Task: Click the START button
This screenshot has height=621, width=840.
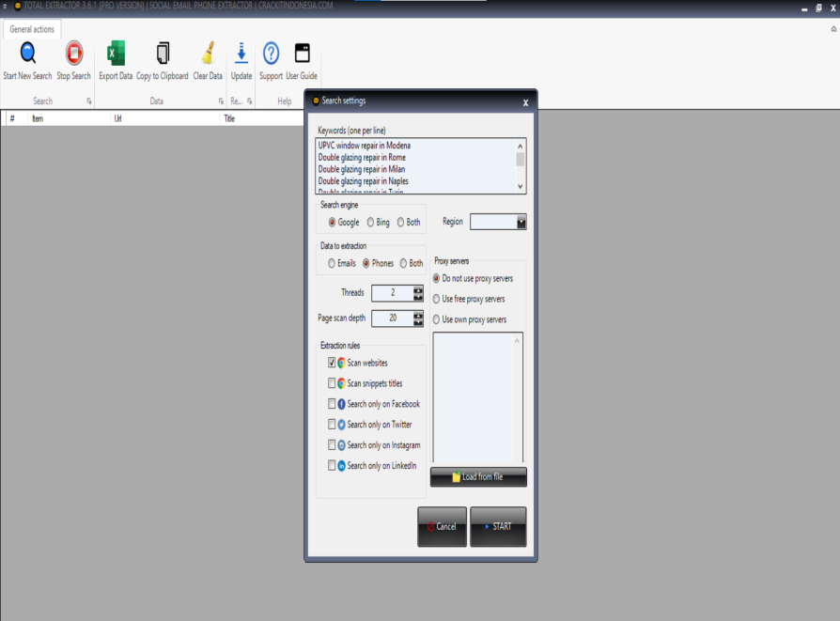Action: point(498,527)
